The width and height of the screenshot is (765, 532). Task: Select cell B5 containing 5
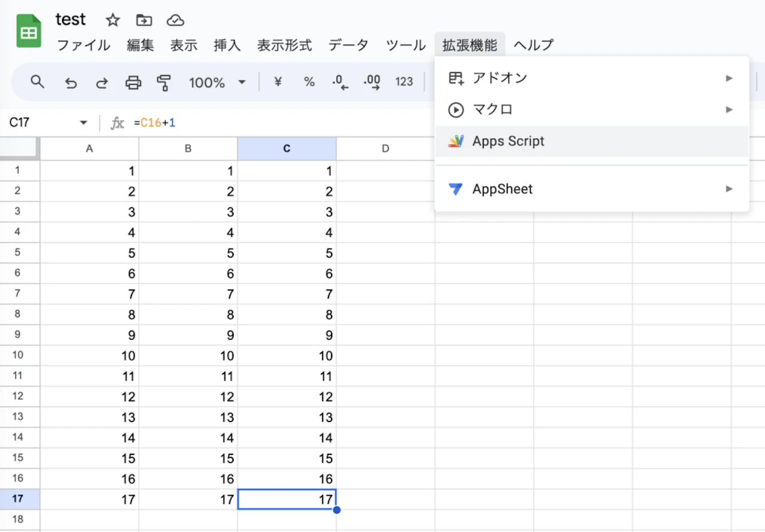[188, 253]
